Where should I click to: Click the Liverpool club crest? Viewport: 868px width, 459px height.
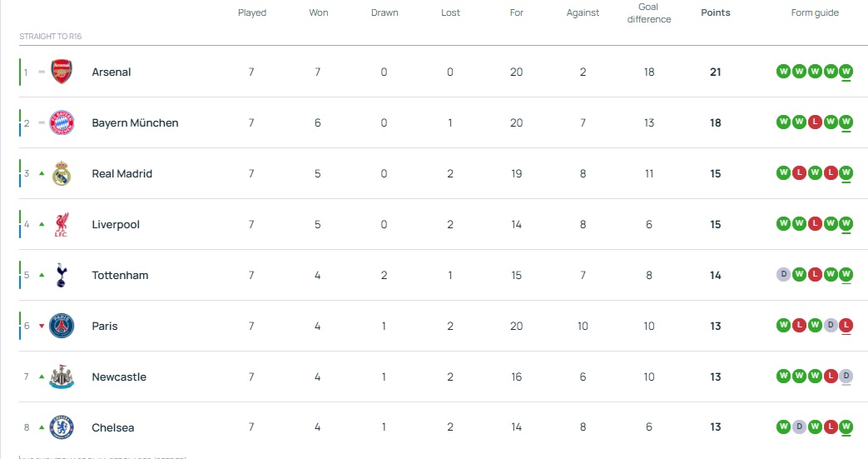[x=62, y=224]
